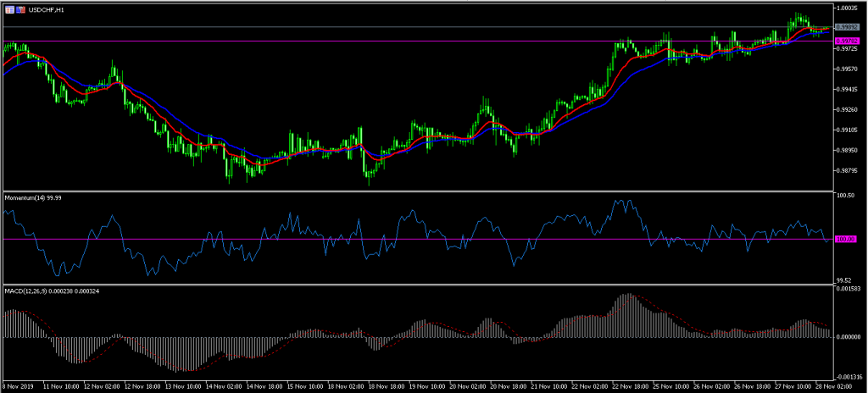Click the 0.98950 price axis label

(x=847, y=151)
